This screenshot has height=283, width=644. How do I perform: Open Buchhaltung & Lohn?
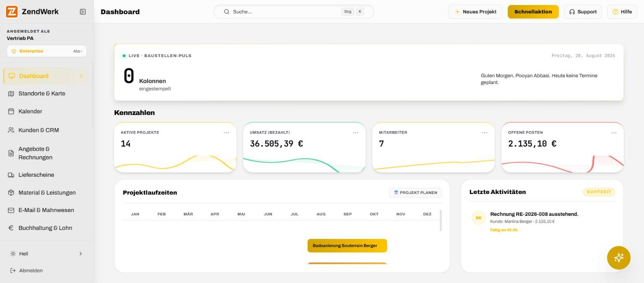(x=46, y=228)
